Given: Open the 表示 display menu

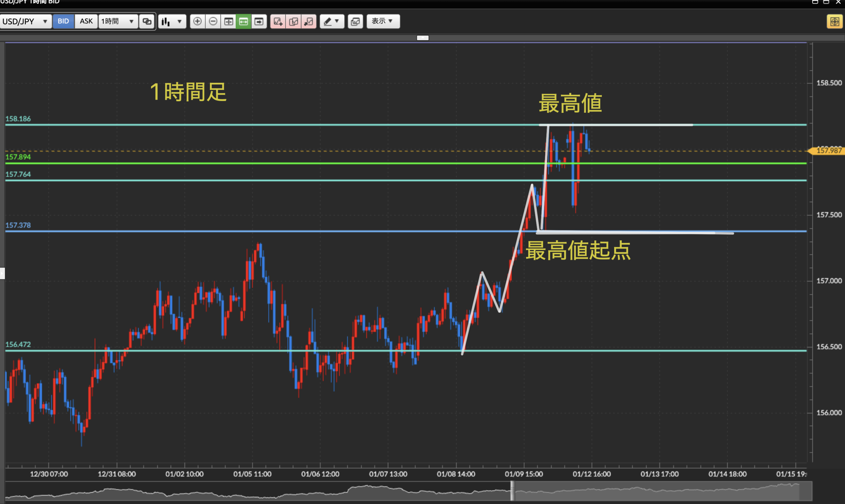Looking at the screenshot, I should point(383,21).
